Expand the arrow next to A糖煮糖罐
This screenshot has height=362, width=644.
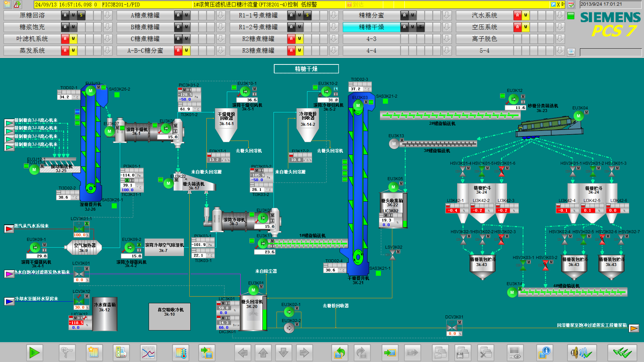pos(220,15)
